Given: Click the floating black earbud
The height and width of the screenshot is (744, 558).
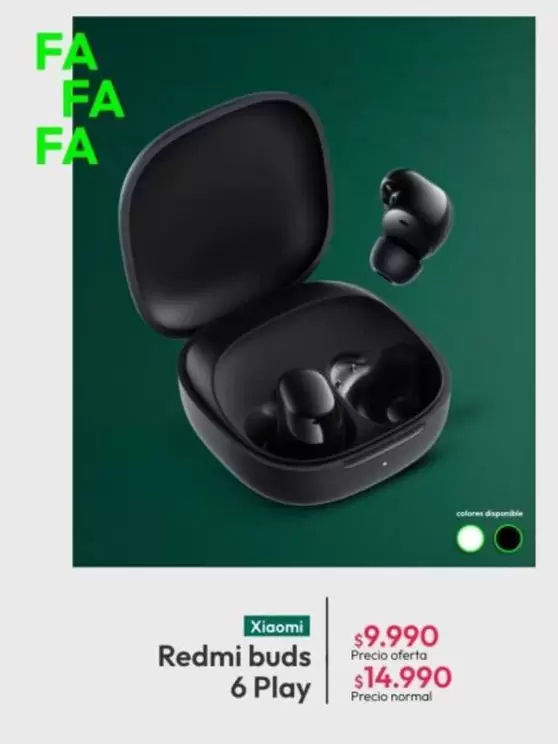Looking at the screenshot, I should tap(411, 226).
